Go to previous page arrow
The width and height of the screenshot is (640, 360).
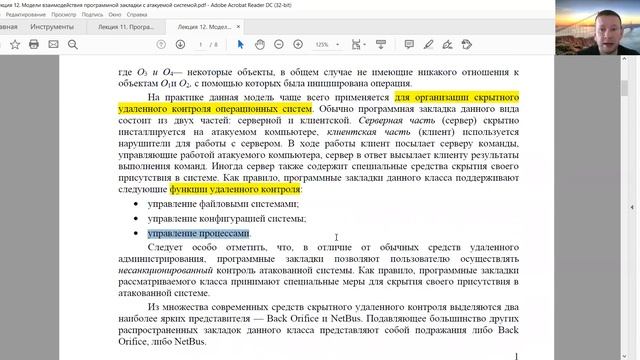click(161, 44)
